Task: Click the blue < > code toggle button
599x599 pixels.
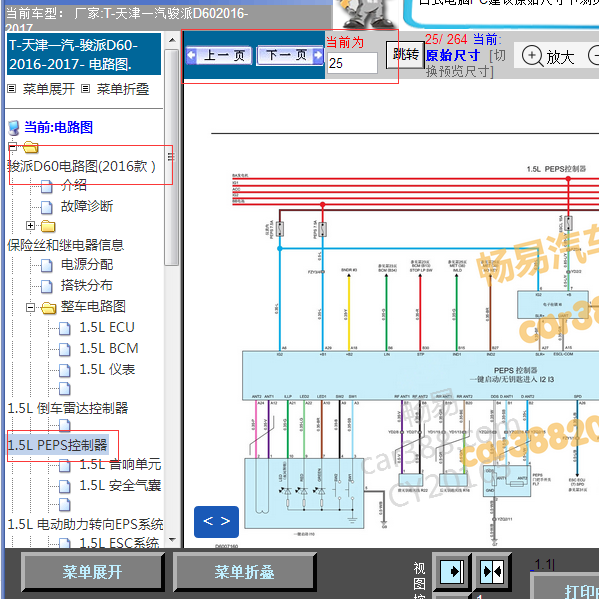Action: [x=216, y=521]
